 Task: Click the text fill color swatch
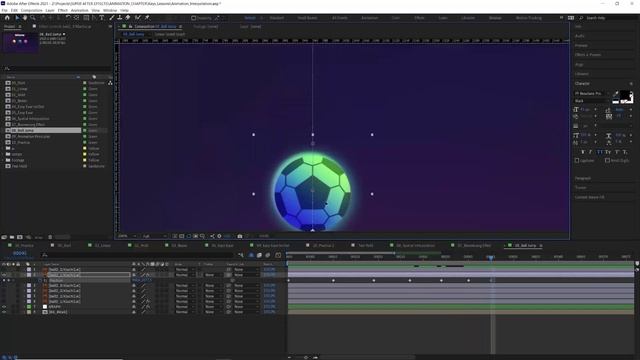point(625,96)
